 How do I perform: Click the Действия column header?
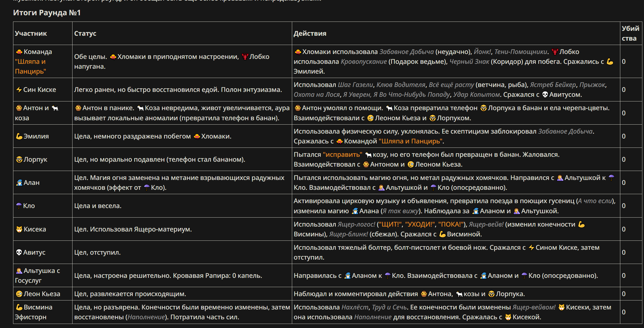click(310, 34)
